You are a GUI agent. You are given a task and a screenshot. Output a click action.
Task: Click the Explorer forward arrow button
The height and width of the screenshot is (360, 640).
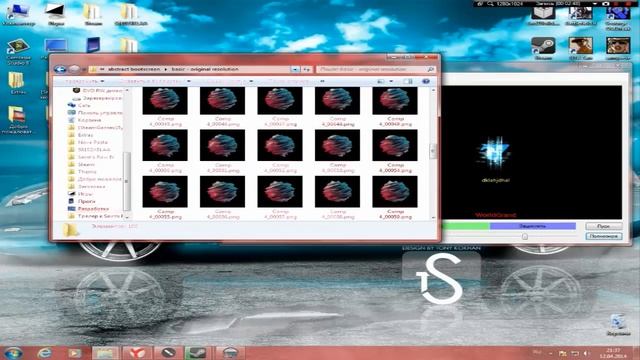74,69
